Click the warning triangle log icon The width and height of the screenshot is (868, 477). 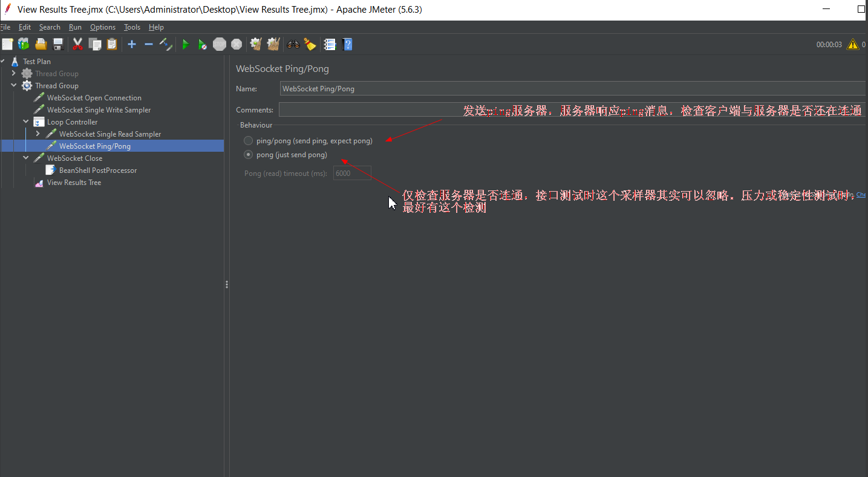pyautogui.click(x=853, y=44)
